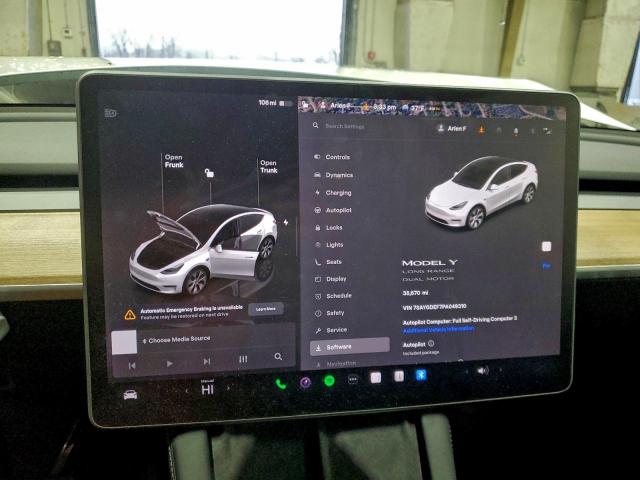Tap the yellow warning triangle alert icon

tap(130, 314)
